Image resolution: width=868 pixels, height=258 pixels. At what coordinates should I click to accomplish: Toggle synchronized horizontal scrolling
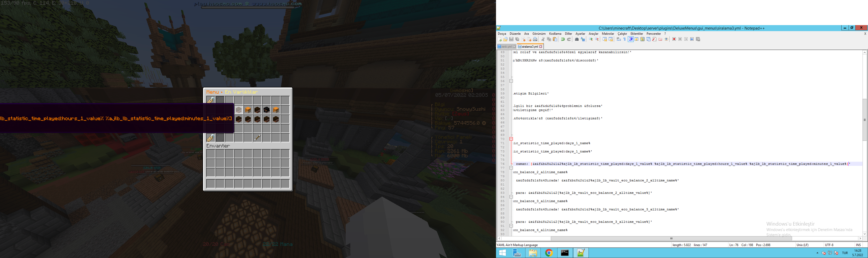coord(611,39)
